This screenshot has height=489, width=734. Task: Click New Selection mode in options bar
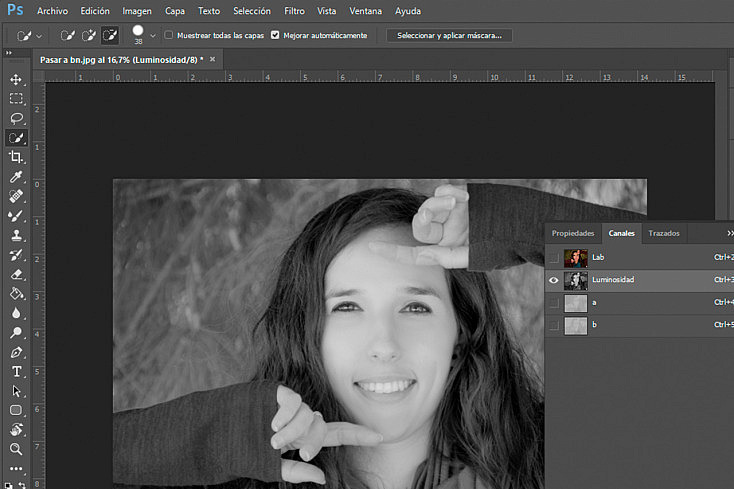pos(68,35)
